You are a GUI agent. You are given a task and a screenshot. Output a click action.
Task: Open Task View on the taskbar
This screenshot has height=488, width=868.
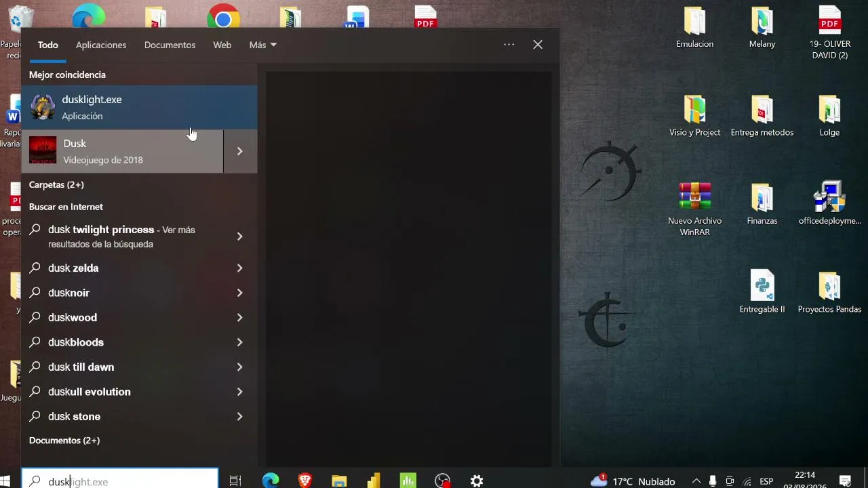point(235,481)
